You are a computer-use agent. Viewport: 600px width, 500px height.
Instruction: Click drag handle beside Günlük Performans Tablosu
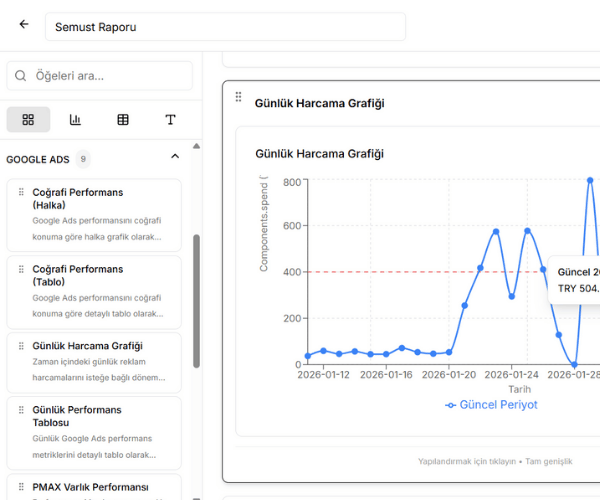point(20,410)
